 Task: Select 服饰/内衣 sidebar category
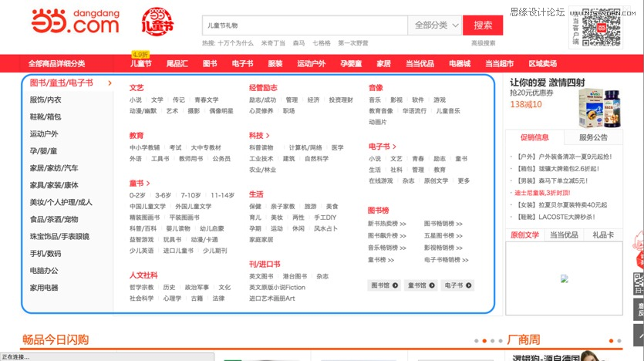pos(46,100)
